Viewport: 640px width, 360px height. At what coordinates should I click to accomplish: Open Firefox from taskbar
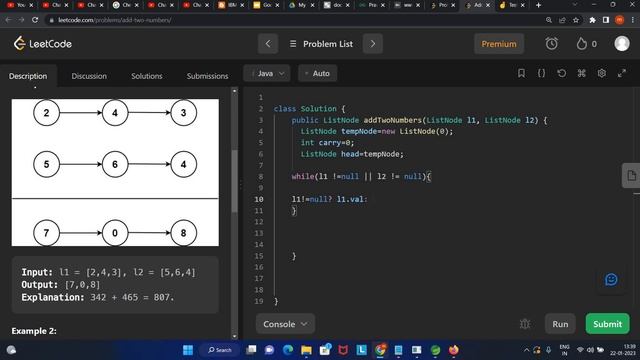tap(453, 350)
